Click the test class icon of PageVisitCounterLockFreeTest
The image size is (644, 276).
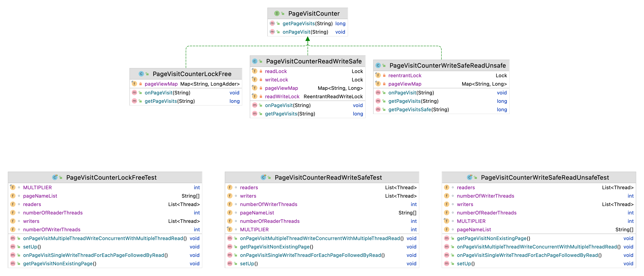55,177
